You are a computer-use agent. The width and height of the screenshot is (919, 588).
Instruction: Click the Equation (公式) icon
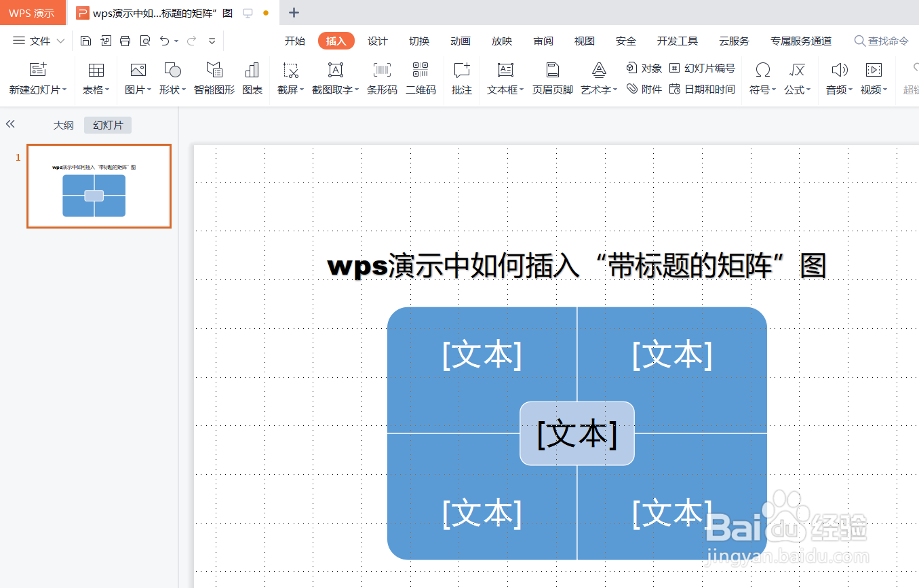tap(798, 69)
